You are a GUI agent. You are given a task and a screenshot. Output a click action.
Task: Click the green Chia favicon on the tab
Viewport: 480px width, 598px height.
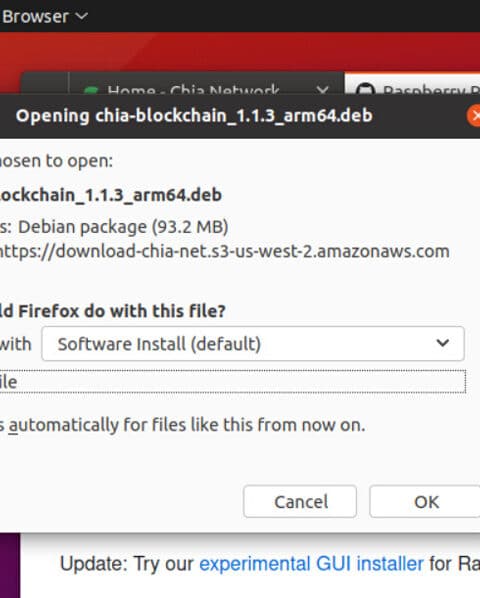(91, 90)
